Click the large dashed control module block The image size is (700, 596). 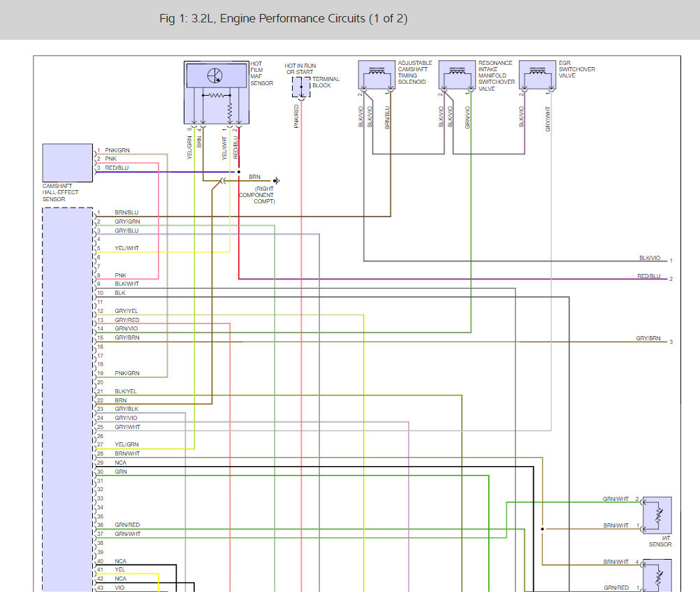[68, 400]
